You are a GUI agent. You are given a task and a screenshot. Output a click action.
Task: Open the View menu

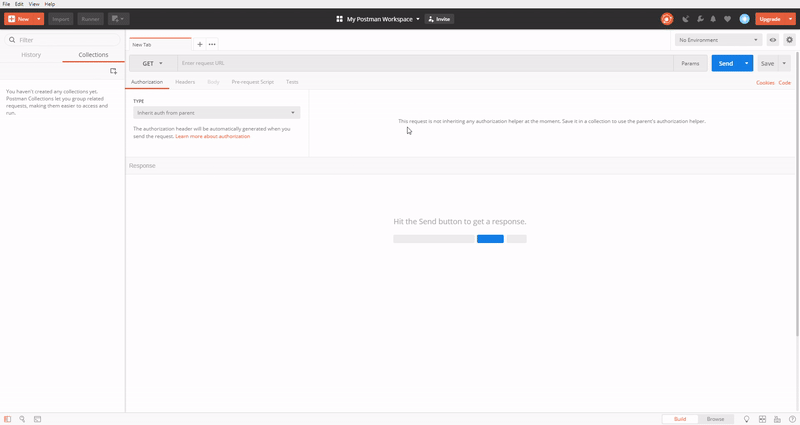pyautogui.click(x=34, y=4)
